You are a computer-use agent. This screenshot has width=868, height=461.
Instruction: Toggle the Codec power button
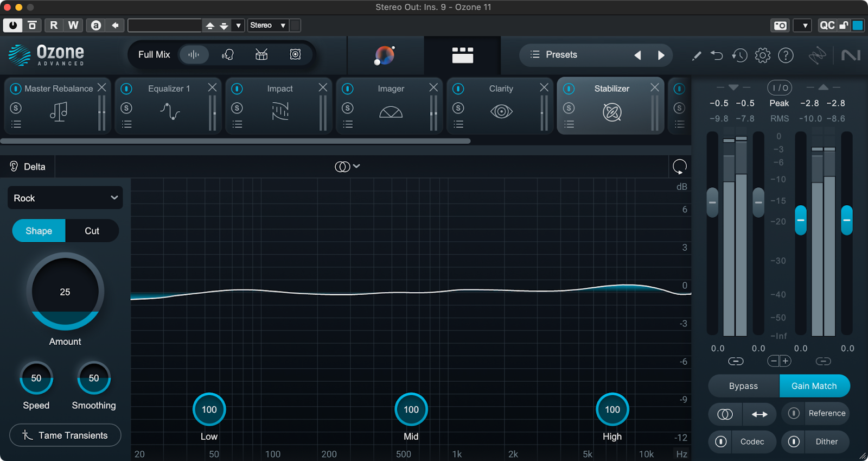(x=720, y=442)
